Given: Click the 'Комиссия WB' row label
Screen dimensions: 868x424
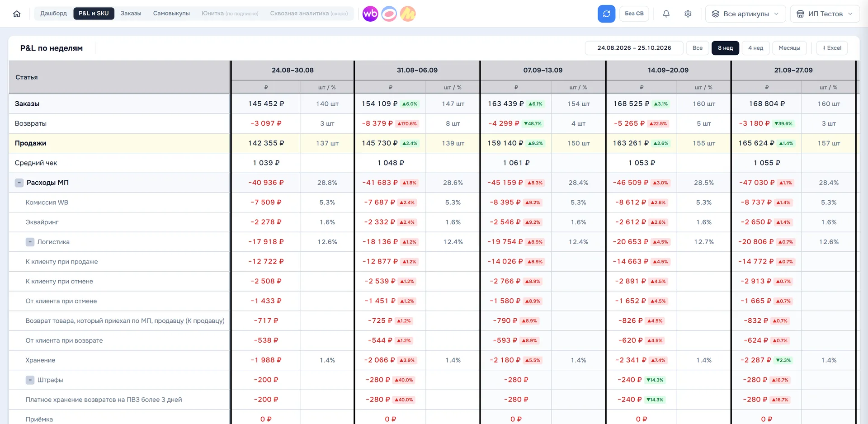Looking at the screenshot, I should coord(47,203).
